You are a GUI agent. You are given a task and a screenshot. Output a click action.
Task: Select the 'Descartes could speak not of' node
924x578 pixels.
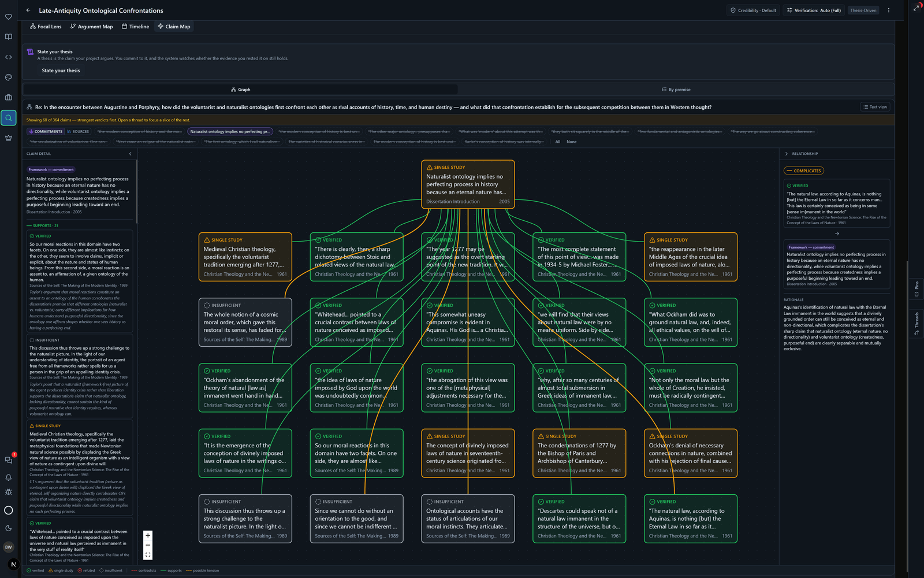[579, 518]
